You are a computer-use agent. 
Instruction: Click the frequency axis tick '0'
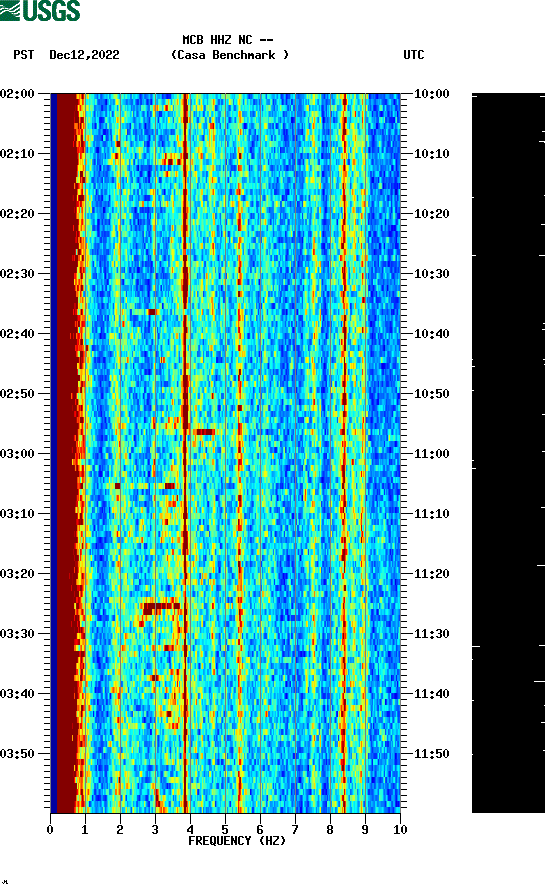[x=50, y=830]
